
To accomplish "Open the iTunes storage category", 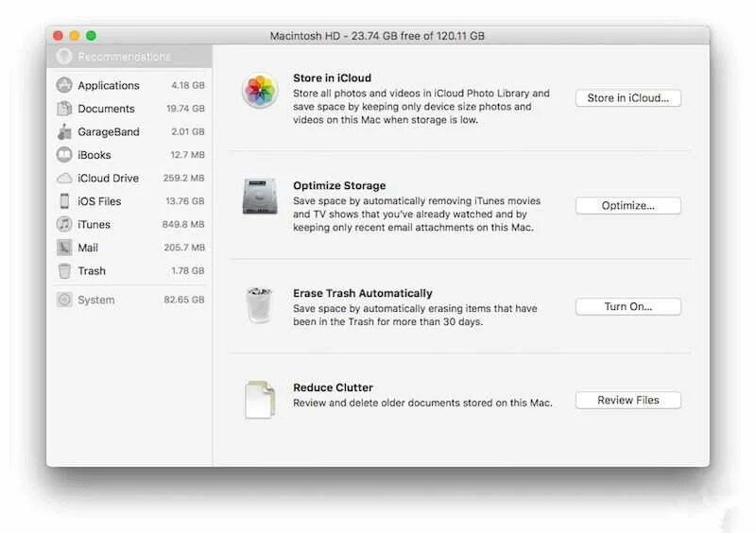I will pos(129,224).
